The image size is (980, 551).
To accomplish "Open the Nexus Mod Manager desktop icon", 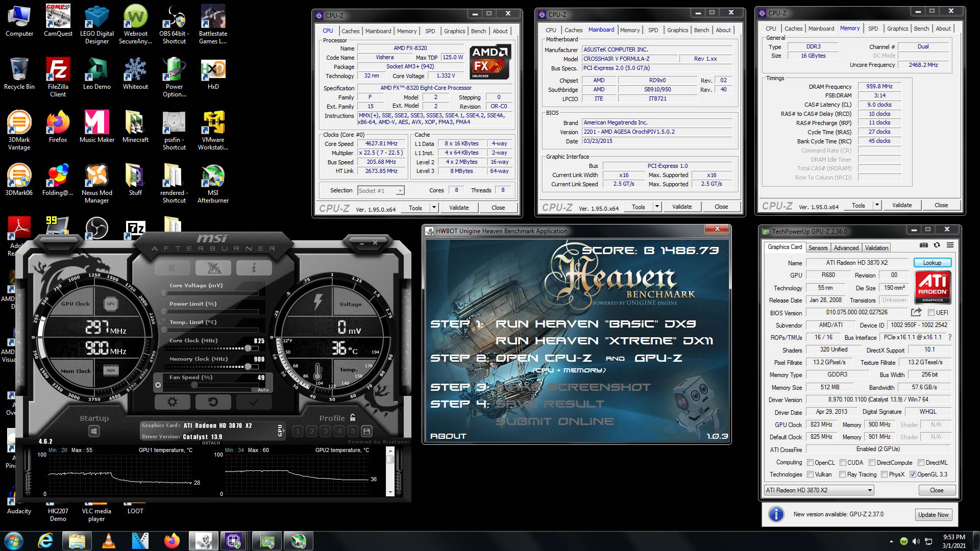I will point(96,184).
